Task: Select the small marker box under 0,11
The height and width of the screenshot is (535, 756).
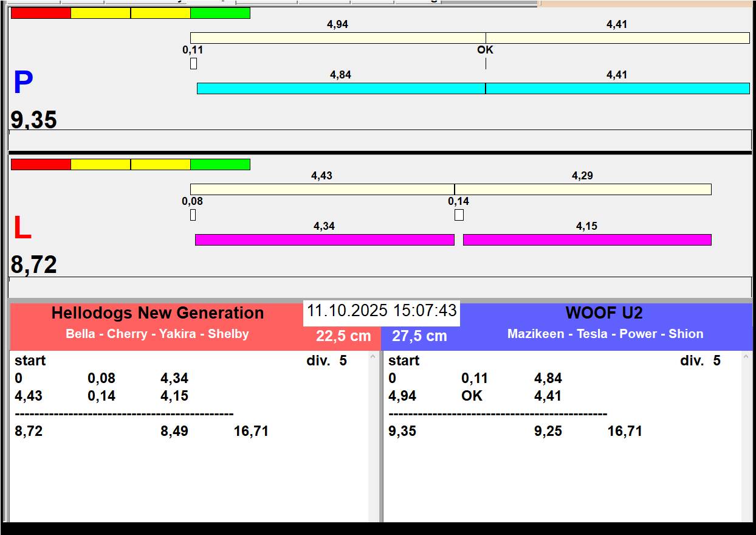Action: click(x=193, y=63)
